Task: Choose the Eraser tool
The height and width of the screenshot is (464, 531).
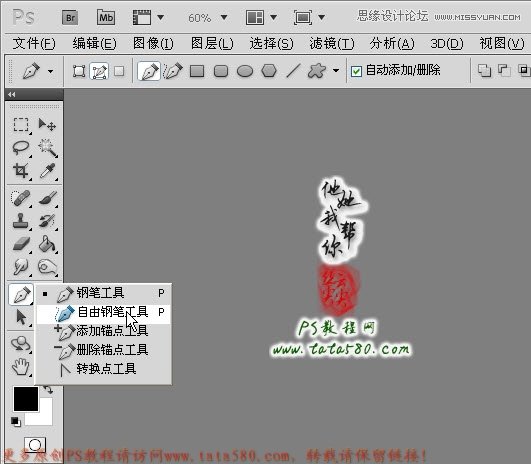Action: pyautogui.click(x=21, y=244)
